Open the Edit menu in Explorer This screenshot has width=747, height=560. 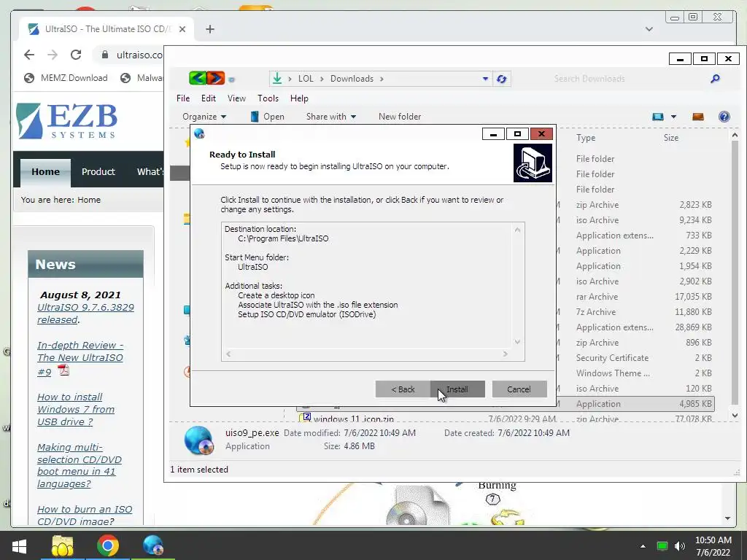click(208, 98)
